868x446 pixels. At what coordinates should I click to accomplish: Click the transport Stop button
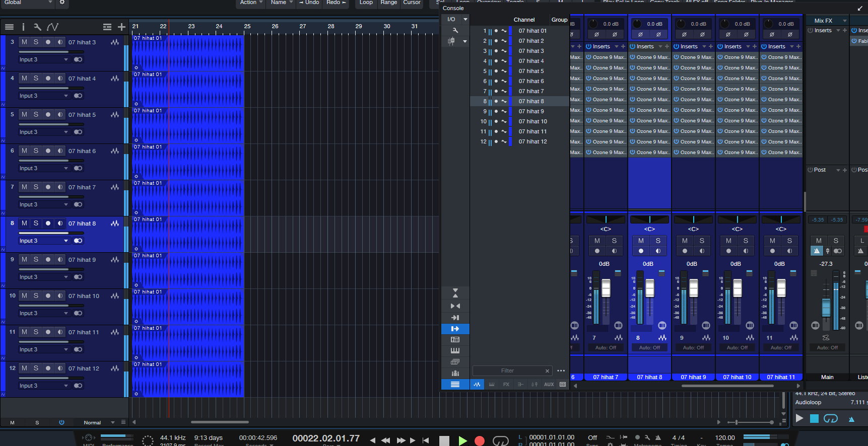point(444,441)
